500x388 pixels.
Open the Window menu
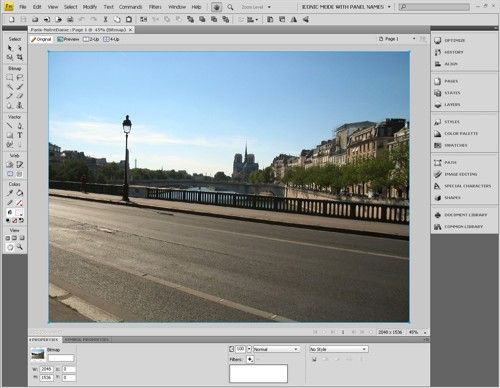[177, 7]
